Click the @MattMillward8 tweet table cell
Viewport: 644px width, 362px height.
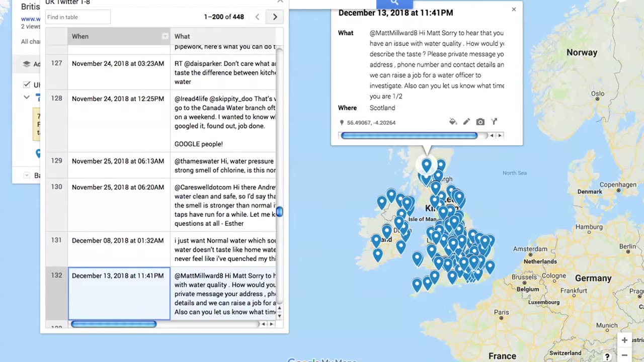tap(223, 293)
